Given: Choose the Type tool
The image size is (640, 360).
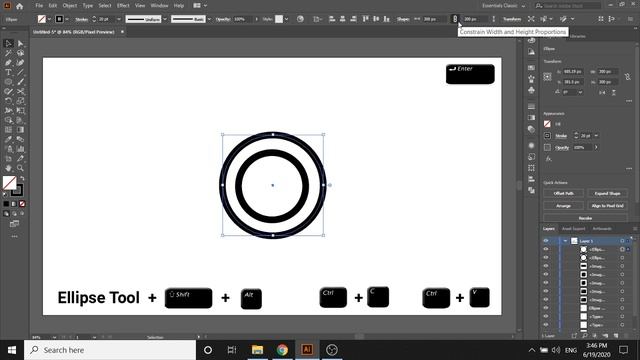Looking at the screenshot, I should (8, 72).
